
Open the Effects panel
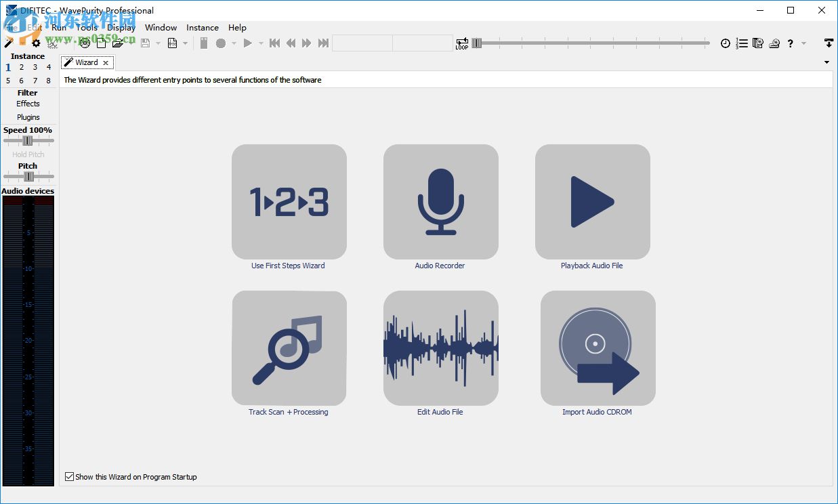click(28, 104)
